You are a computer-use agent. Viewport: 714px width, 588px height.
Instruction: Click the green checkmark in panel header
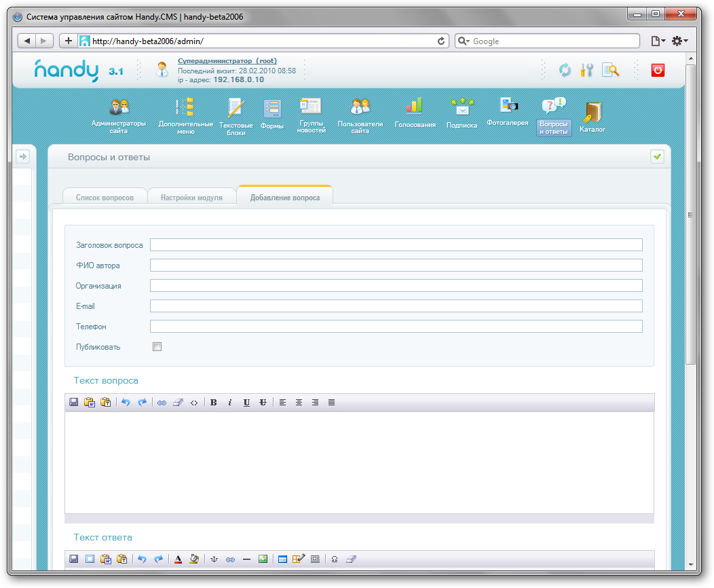657,157
